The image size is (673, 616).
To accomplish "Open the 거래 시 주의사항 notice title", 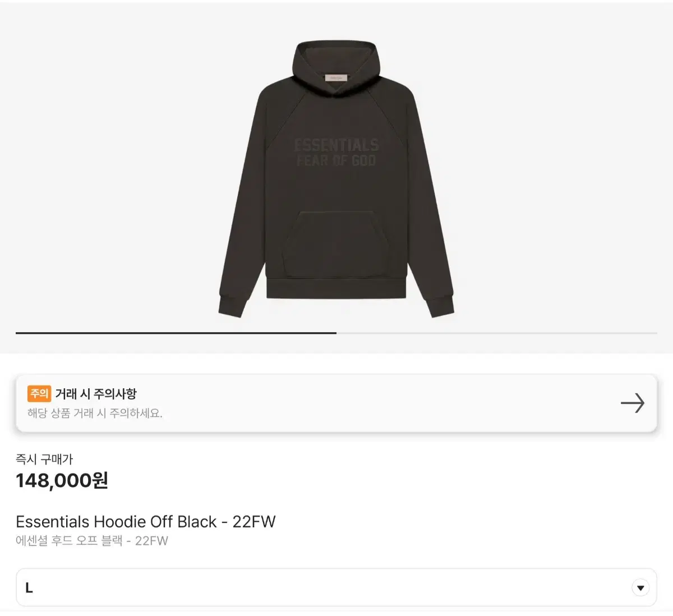I will (96, 394).
